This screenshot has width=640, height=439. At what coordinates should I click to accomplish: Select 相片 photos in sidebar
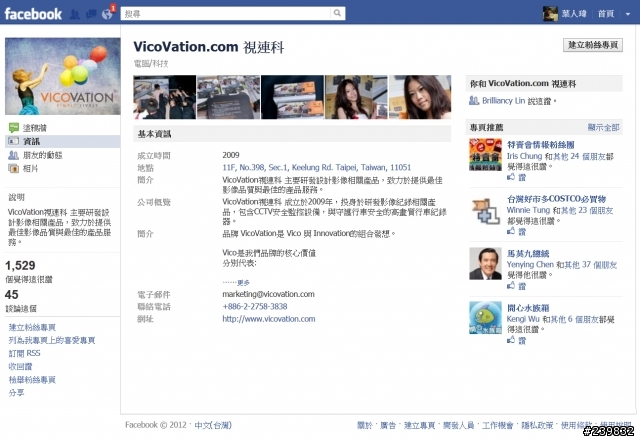pyautogui.click(x=31, y=168)
